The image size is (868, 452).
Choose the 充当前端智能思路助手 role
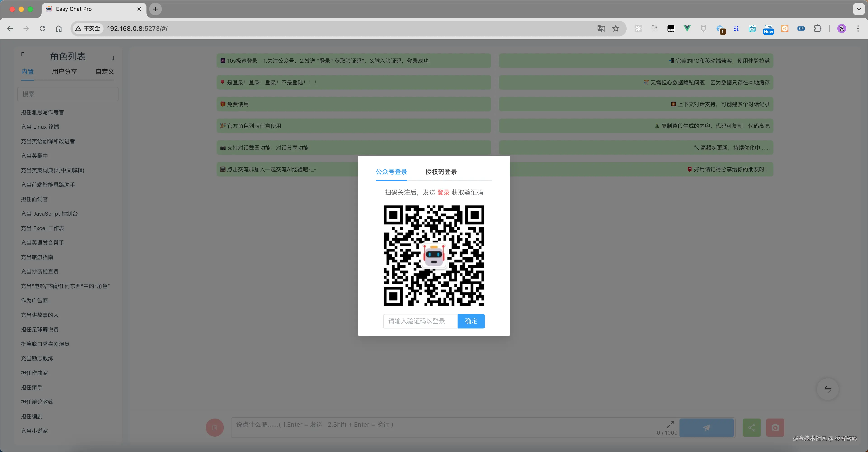tap(48, 185)
